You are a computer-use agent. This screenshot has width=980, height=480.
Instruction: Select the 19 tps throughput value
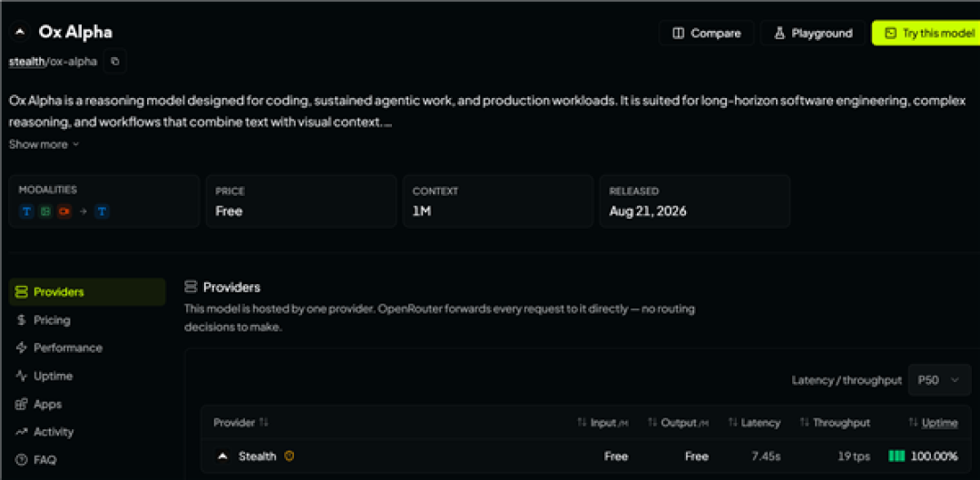[854, 456]
